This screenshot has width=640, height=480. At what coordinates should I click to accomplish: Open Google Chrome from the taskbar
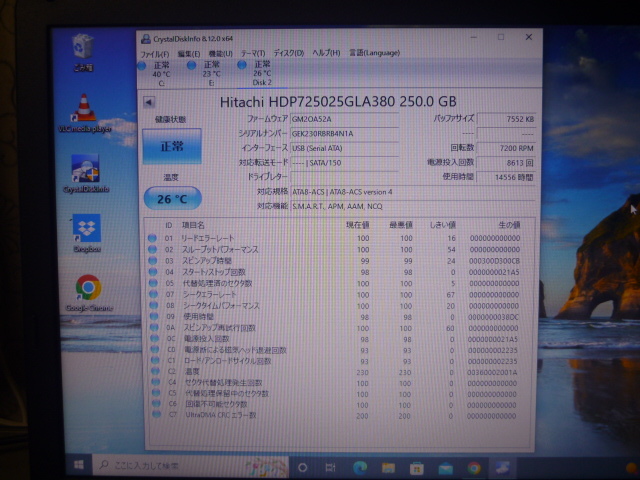click(x=474, y=468)
